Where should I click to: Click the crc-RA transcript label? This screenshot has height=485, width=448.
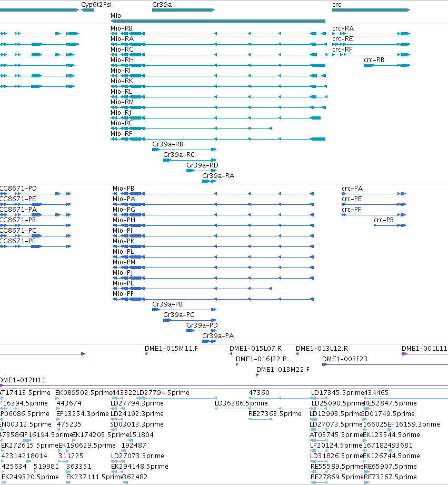[x=343, y=28]
